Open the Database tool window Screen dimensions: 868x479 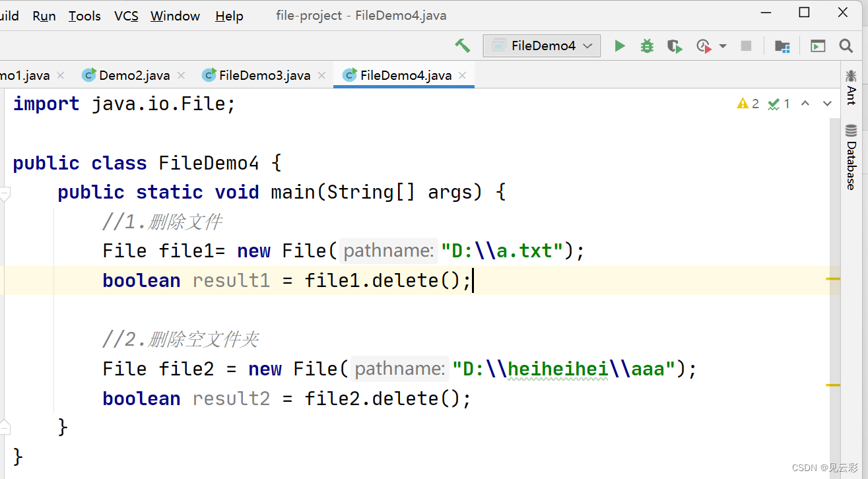click(851, 158)
